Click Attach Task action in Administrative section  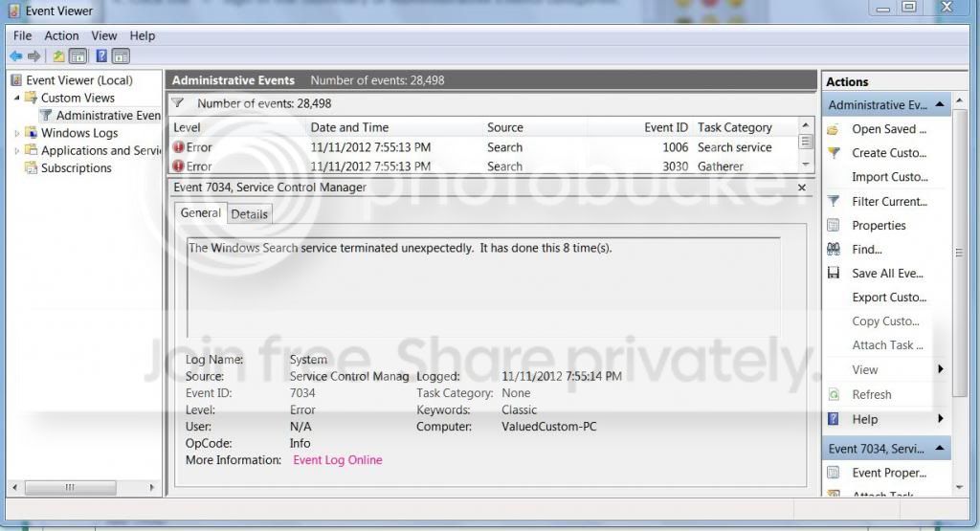[x=887, y=344]
